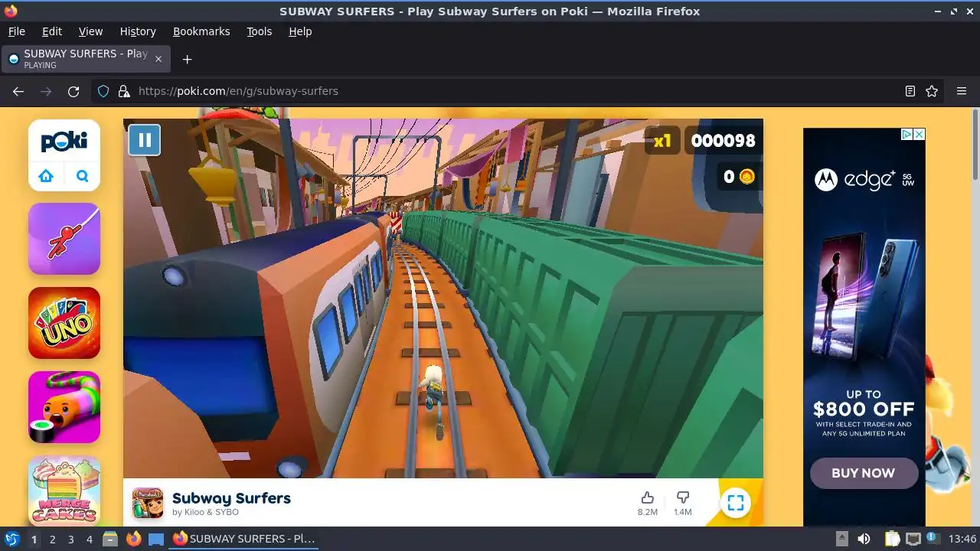Click the eject media tray icon
The height and width of the screenshot is (551, 980).
841,539
